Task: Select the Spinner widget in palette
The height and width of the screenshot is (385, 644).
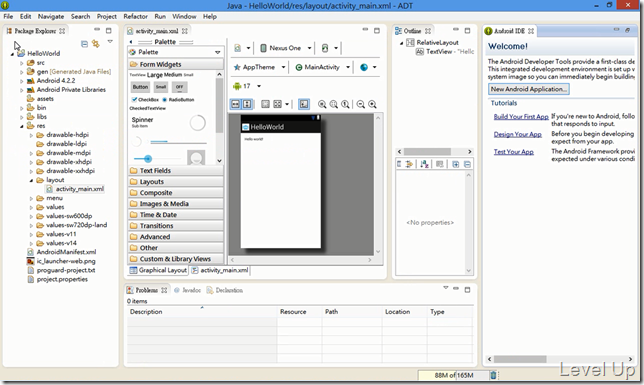Action: coord(142,122)
